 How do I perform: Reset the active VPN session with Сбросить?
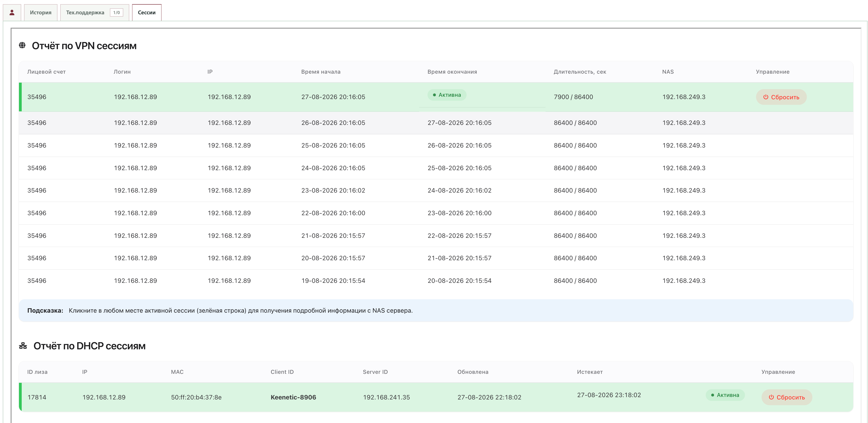click(x=781, y=97)
